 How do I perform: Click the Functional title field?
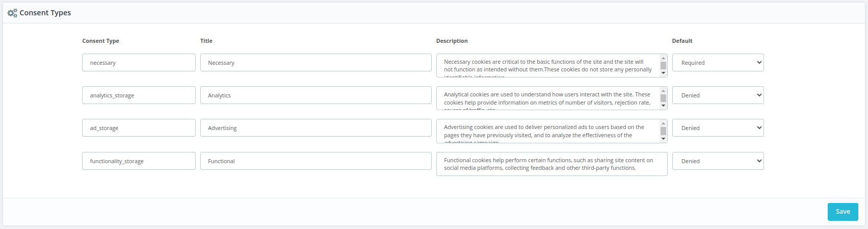coord(315,161)
